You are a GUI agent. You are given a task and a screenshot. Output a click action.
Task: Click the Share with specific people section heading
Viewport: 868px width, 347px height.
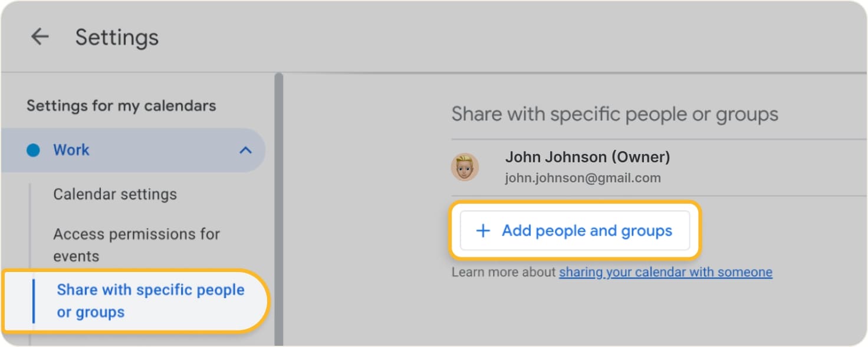tap(615, 114)
